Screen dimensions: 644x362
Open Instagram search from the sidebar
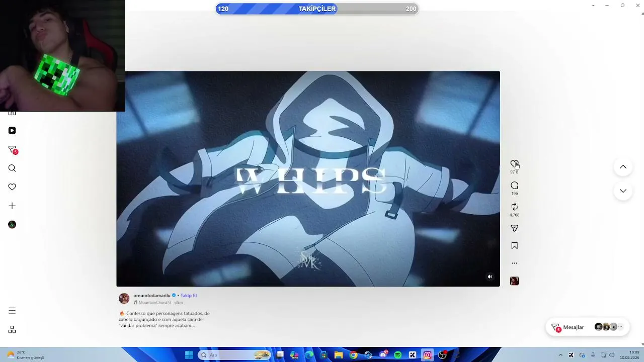point(12,168)
